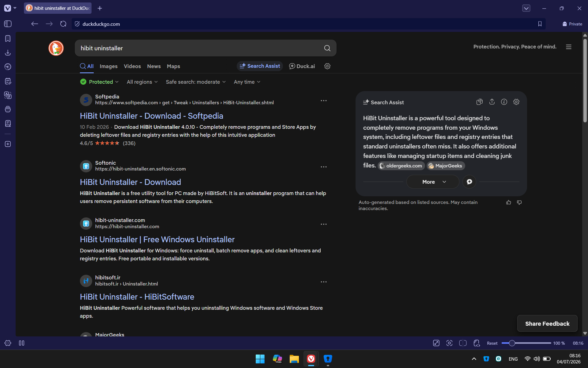Copy the Search Assist answer
Screen dimensions: 588x368
point(480,102)
